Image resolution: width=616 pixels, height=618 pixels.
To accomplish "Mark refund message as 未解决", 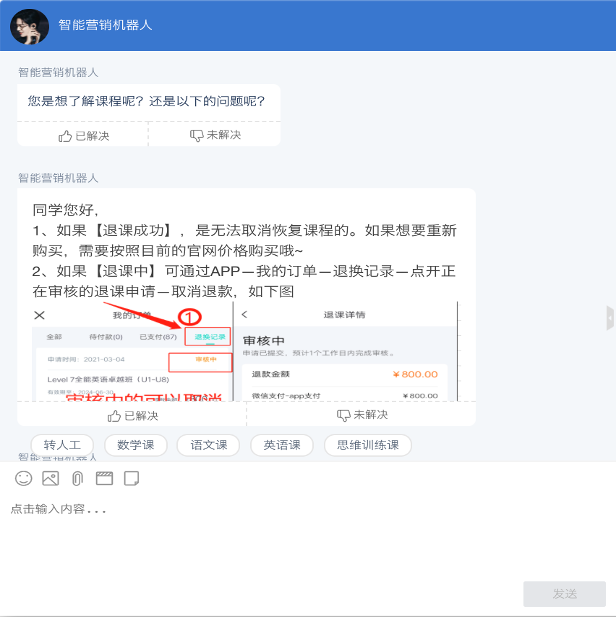I will point(362,415).
